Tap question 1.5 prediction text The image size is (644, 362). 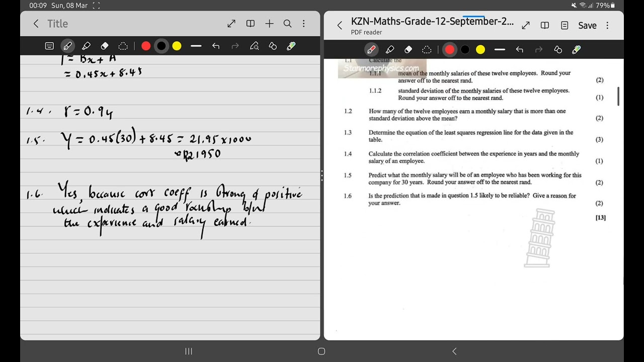[x=474, y=178]
